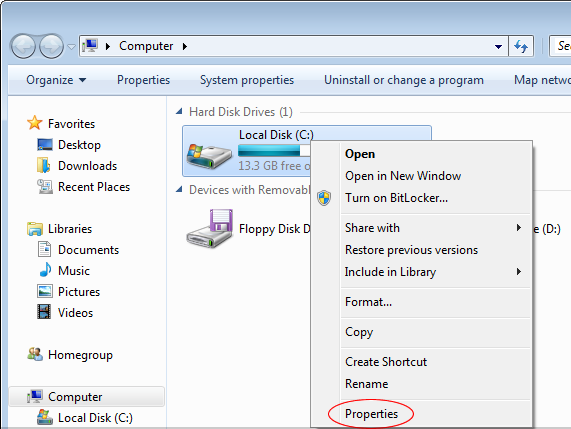Expand the address bar history dropdown arrow
This screenshot has height=429, width=571.
[x=498, y=47]
